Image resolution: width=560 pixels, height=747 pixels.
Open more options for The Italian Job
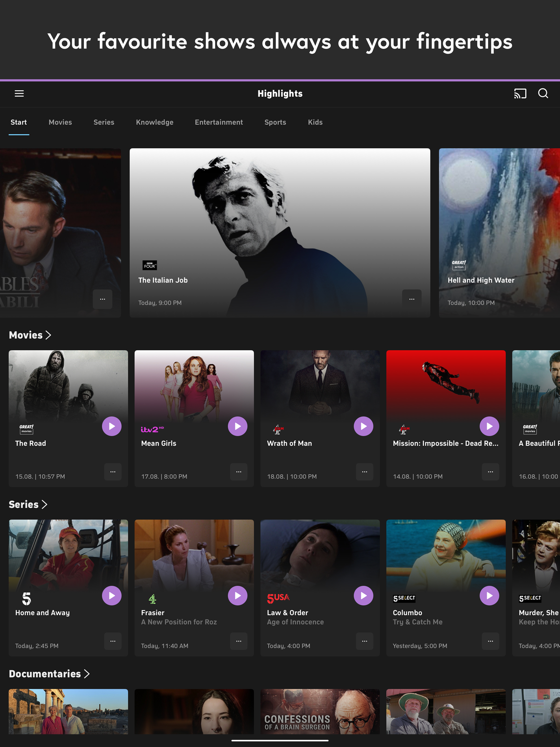pos(412,299)
